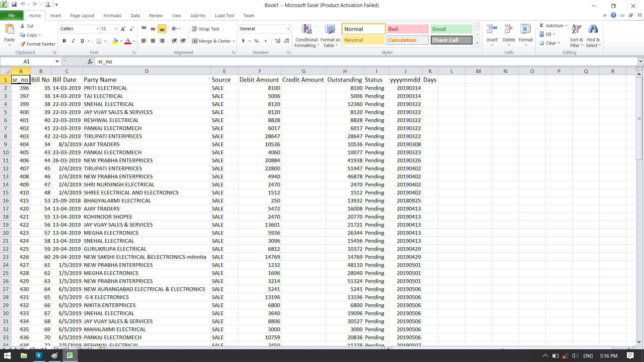Apply the Good cell style
The width and height of the screenshot is (644, 362).
pos(451,29)
